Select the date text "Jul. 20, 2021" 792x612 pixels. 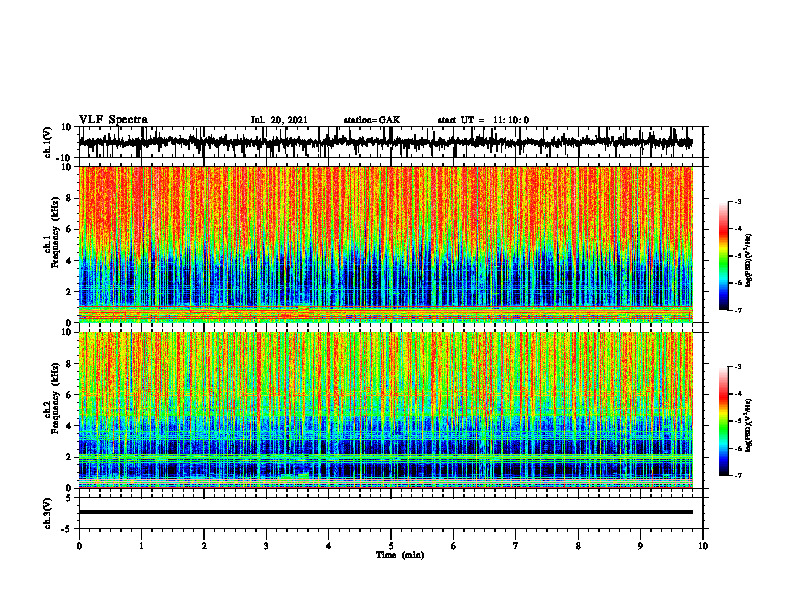click(x=279, y=120)
